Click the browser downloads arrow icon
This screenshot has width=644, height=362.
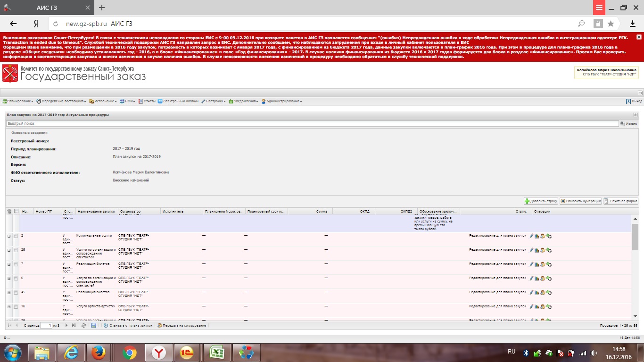click(633, 24)
